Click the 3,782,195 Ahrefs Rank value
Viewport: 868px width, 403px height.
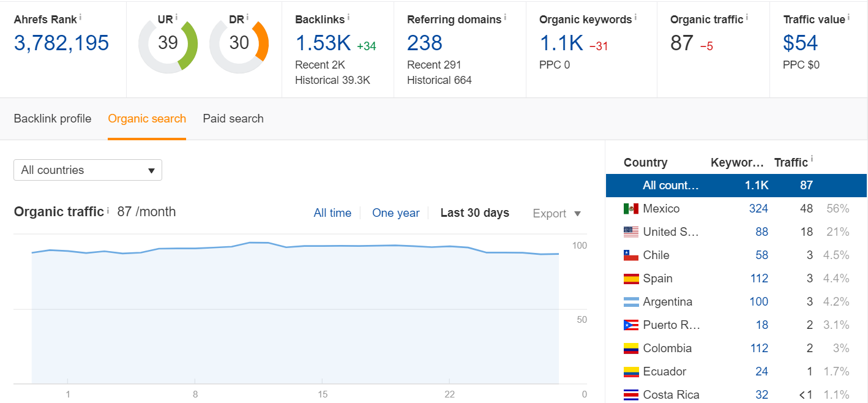coord(61,43)
